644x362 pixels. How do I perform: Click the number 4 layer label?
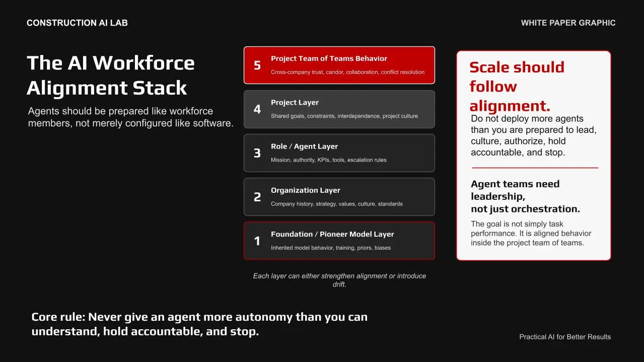[x=257, y=109]
